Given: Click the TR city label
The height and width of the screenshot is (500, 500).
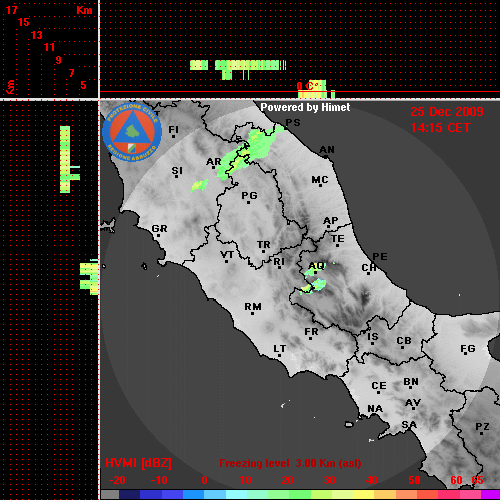Looking at the screenshot, I should point(263,245).
